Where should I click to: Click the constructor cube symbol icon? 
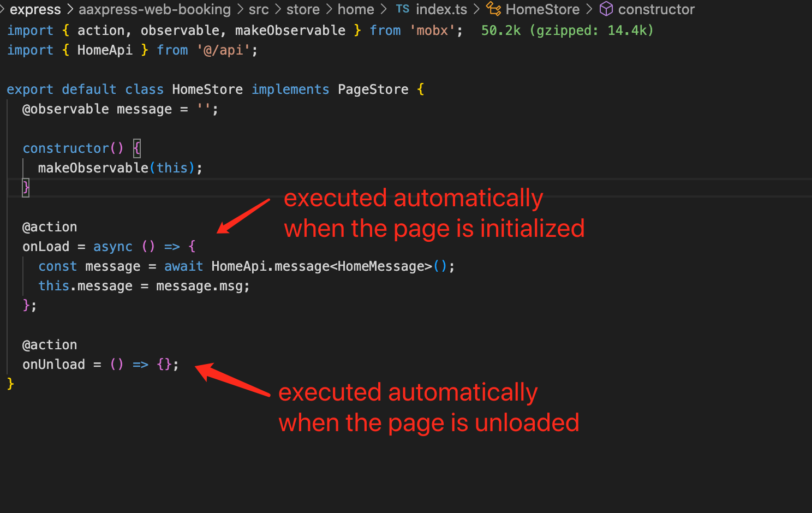606,9
